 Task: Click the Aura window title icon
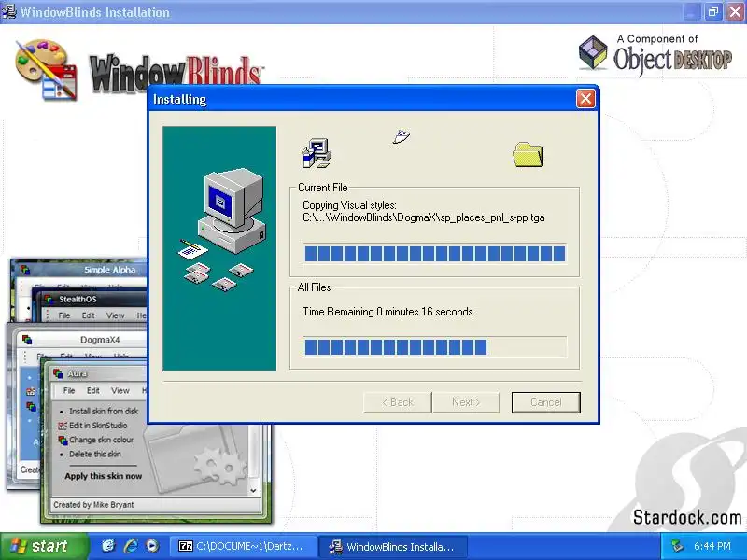58,374
